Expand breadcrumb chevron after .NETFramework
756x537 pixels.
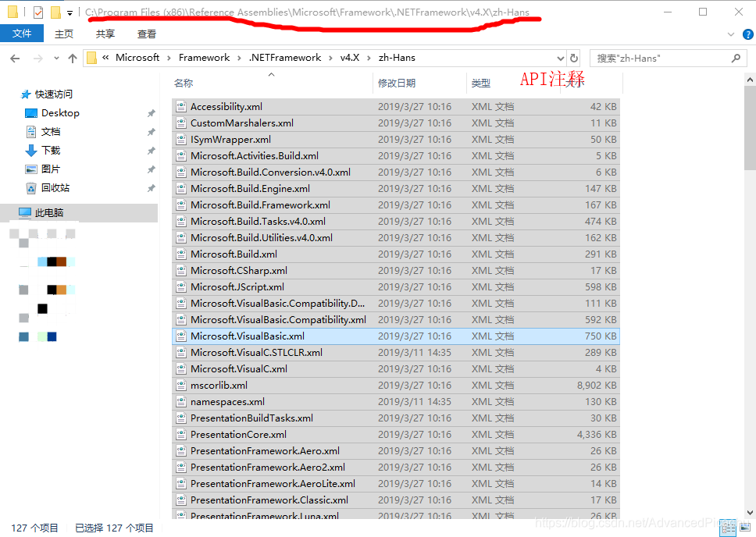(x=330, y=58)
